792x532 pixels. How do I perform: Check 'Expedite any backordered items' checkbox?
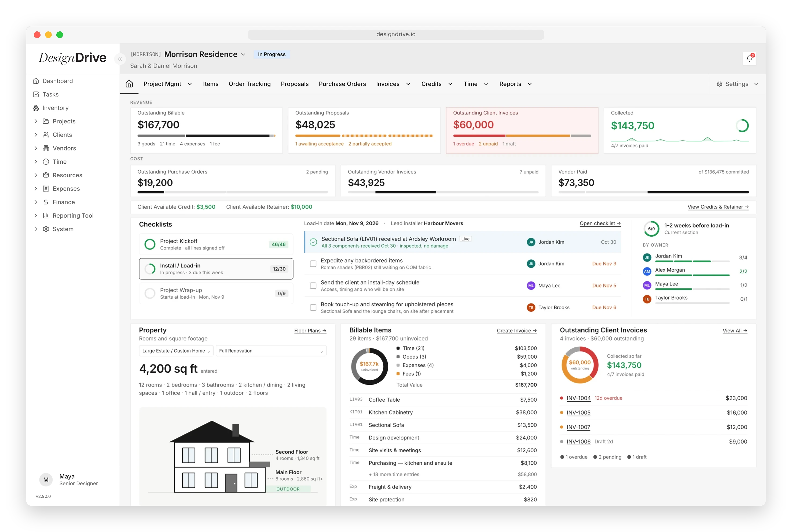tap(313, 264)
